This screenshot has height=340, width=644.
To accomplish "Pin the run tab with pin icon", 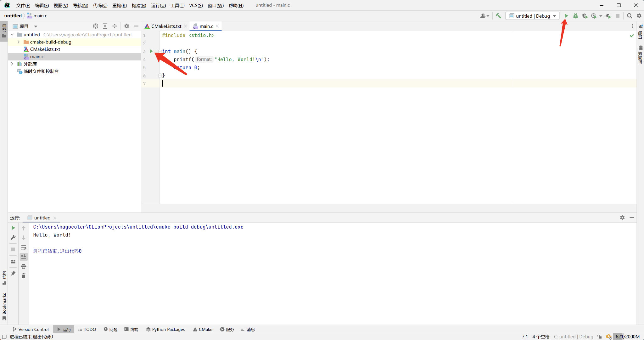I will pos(13,274).
